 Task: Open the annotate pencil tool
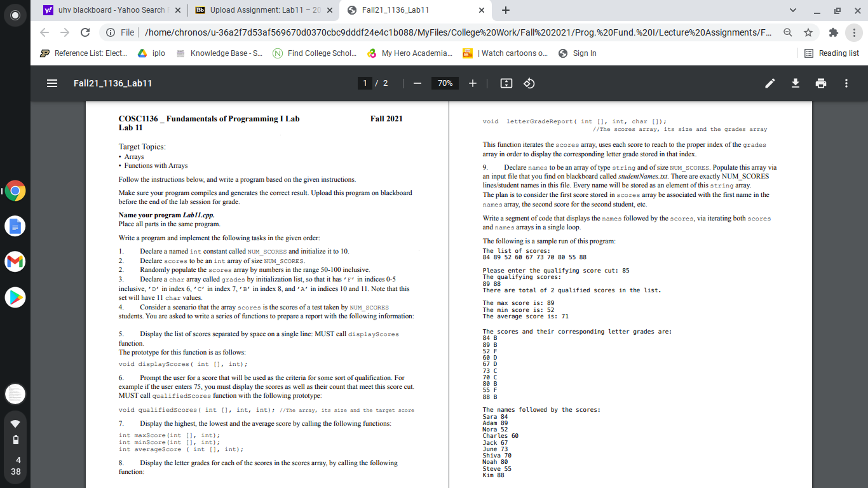[x=770, y=83]
